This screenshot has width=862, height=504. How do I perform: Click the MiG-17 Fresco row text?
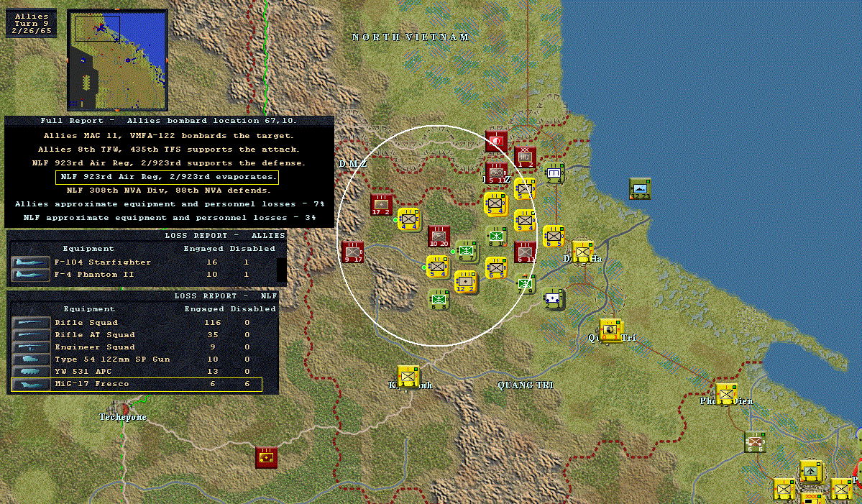tap(92, 384)
